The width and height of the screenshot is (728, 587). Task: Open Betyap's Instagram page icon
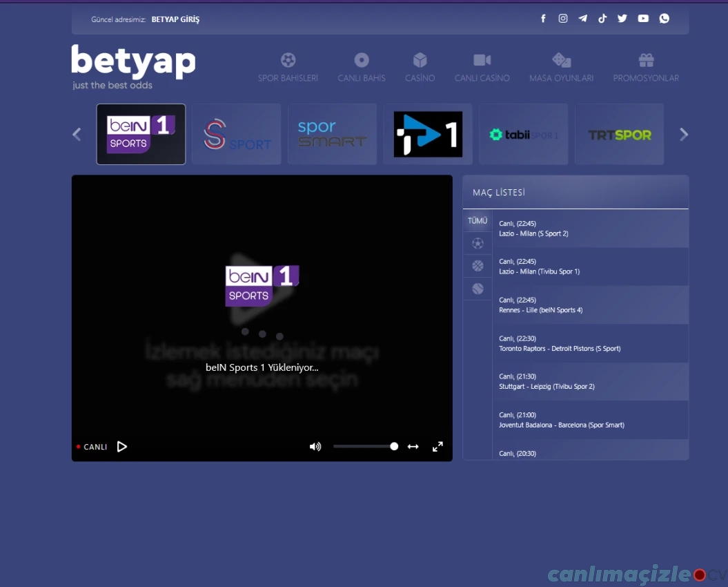563,19
